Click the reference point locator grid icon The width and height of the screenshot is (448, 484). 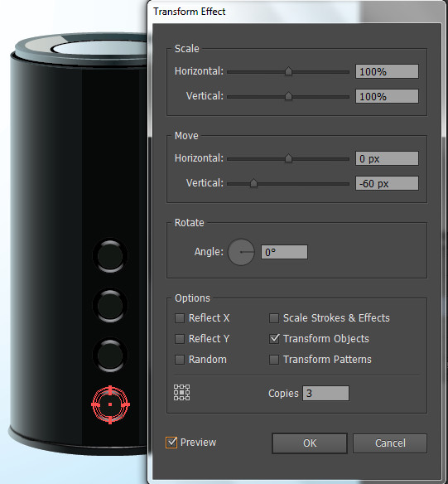[181, 393]
